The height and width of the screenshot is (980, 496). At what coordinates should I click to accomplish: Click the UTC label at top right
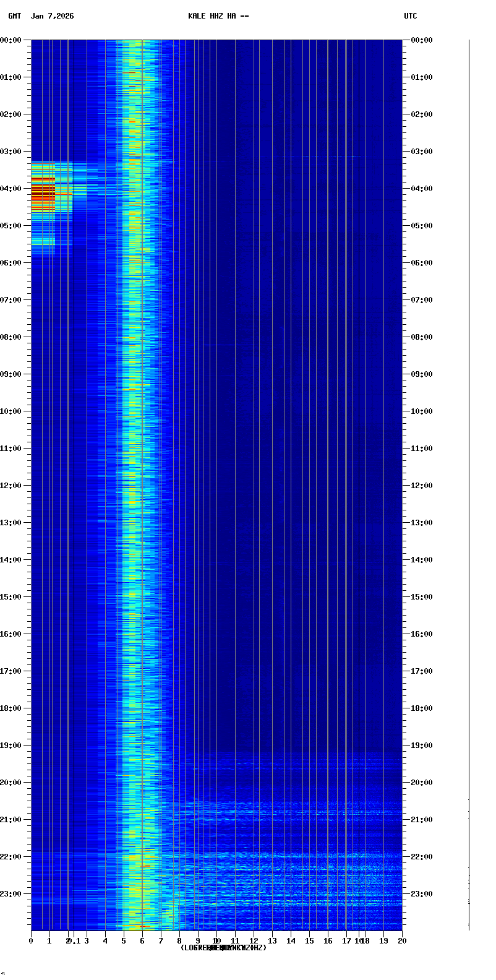point(411,16)
